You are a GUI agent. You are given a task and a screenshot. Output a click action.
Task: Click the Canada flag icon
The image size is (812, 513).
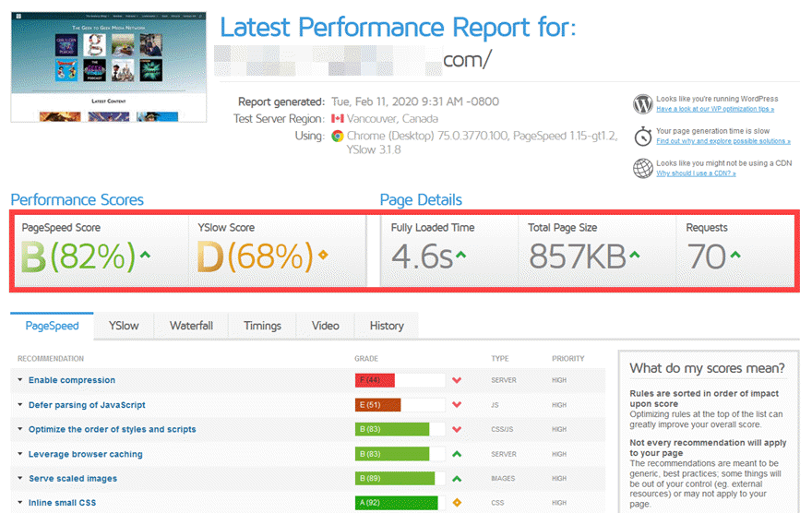(x=339, y=119)
